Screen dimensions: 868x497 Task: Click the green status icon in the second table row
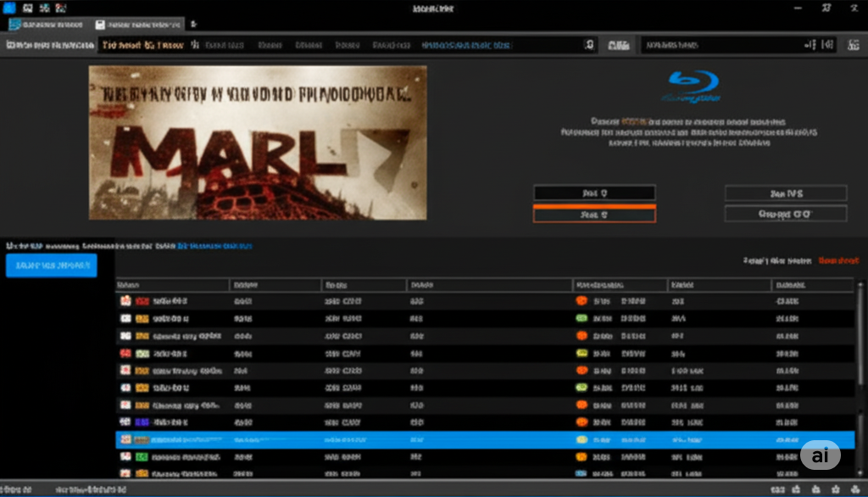[581, 318]
